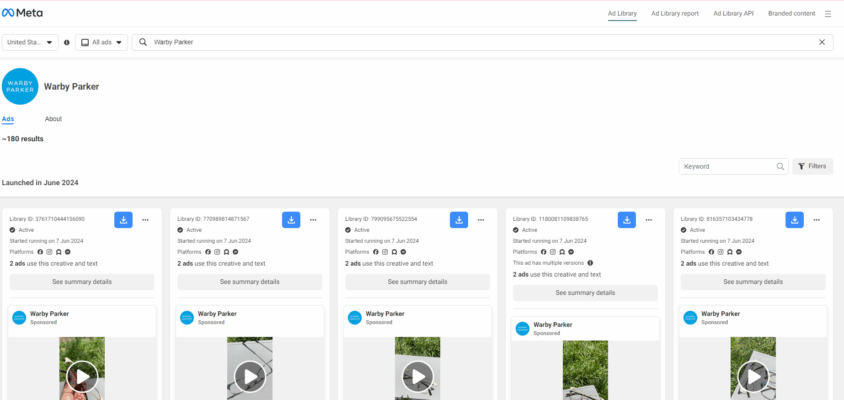The width and height of the screenshot is (844, 400).
Task: See summary details for ad ID starting 3761
Action: [82, 282]
